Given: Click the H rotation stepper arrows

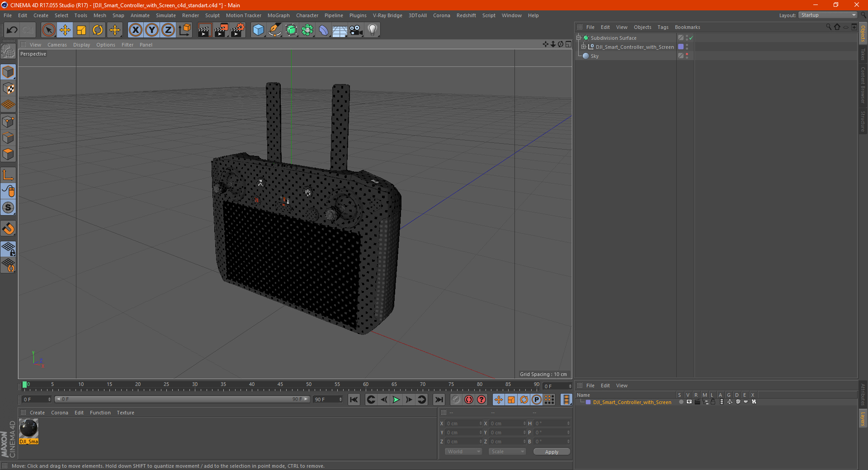Looking at the screenshot, I should point(568,423).
